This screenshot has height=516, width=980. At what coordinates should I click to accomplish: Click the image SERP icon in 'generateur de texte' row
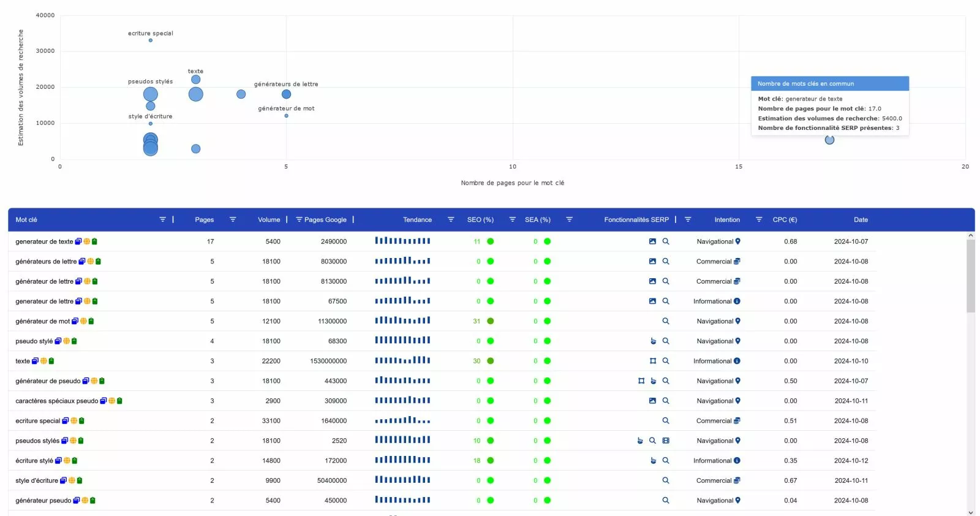click(x=652, y=241)
